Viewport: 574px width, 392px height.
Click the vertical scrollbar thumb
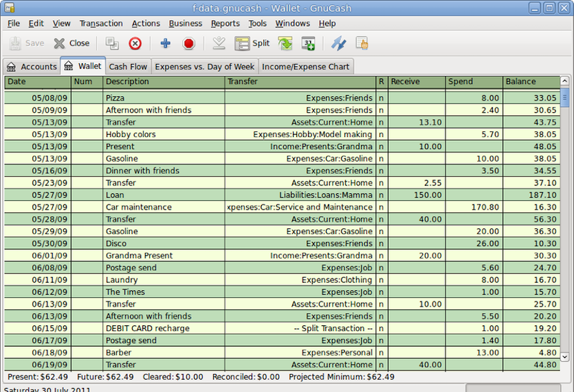tap(564, 98)
